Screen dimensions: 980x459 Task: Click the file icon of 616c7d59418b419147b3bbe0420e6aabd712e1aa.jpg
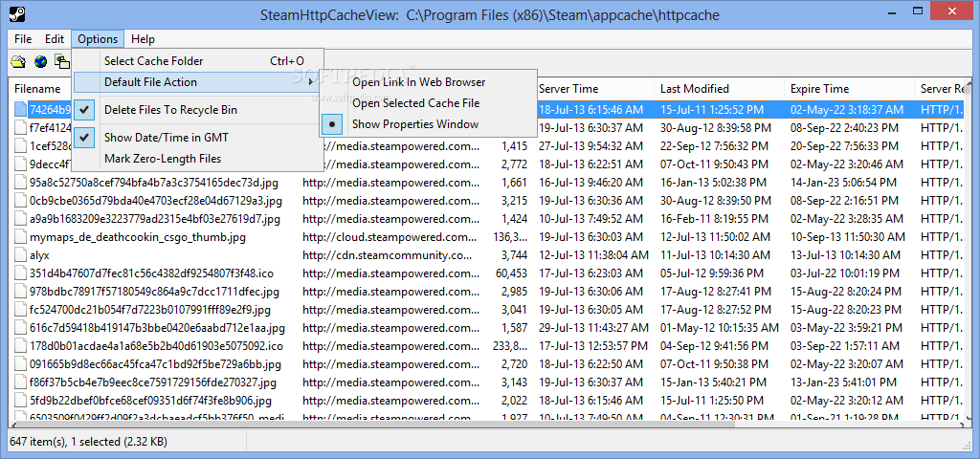pos(20,327)
